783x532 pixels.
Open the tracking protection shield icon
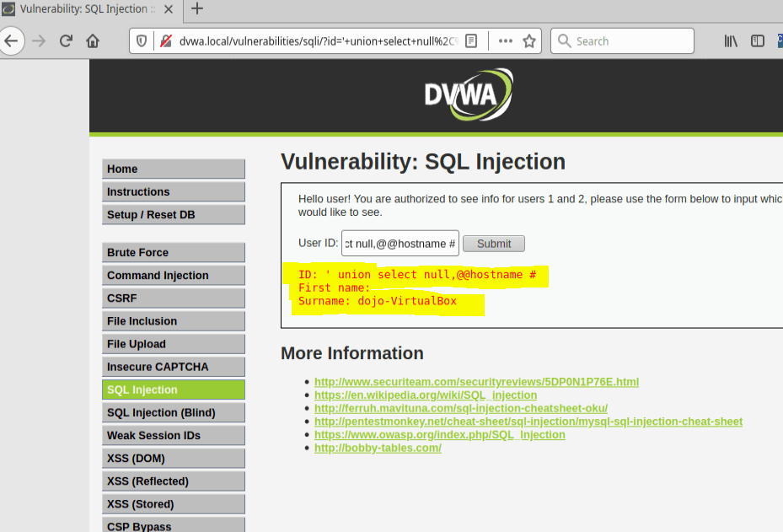(142, 41)
